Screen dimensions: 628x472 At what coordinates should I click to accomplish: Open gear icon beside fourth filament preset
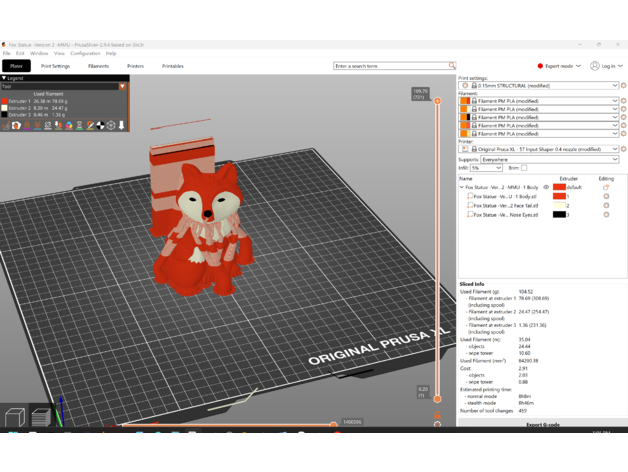pos(623,125)
